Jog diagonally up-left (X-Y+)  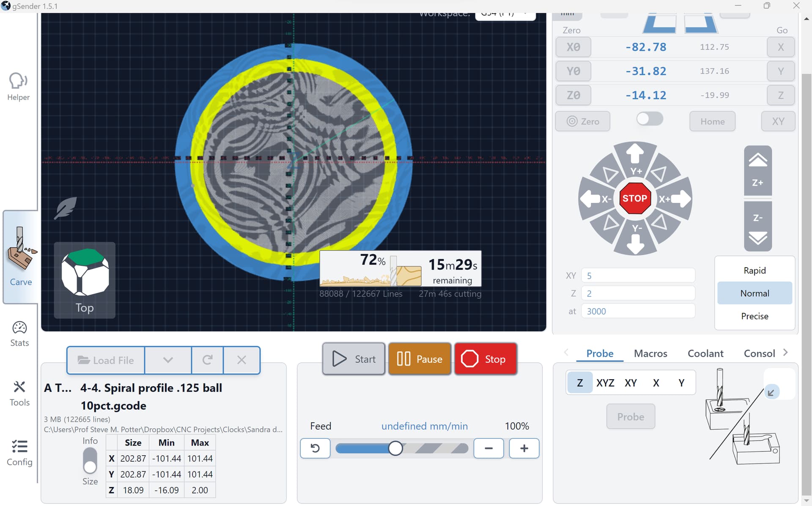610,174
